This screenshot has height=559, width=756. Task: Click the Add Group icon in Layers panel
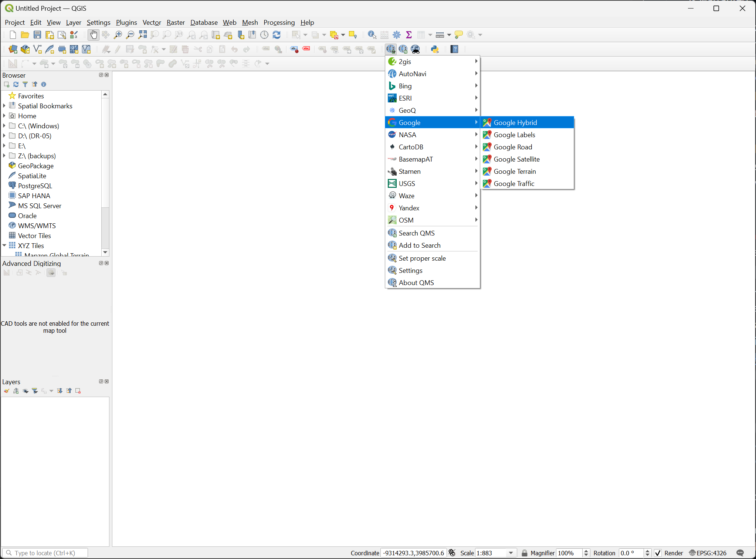tap(16, 391)
